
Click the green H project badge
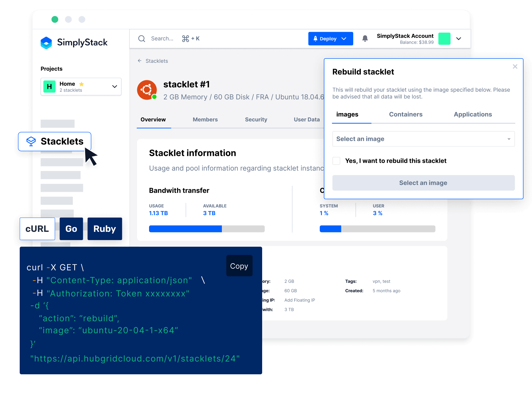tap(49, 87)
